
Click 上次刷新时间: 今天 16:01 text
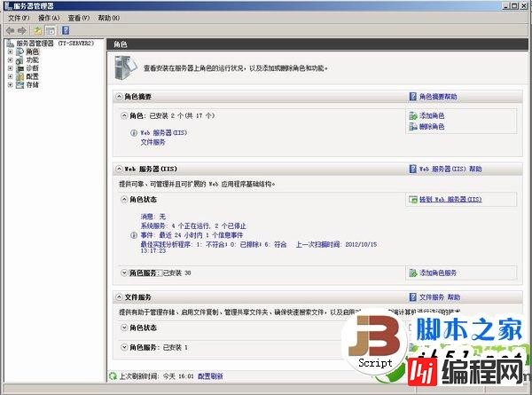tap(156, 376)
